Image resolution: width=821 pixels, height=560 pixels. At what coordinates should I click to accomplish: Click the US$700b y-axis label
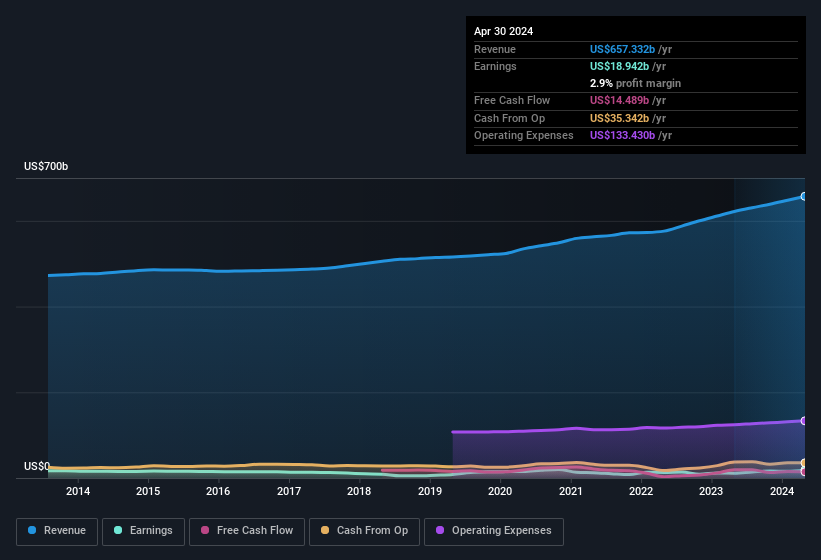pos(46,166)
